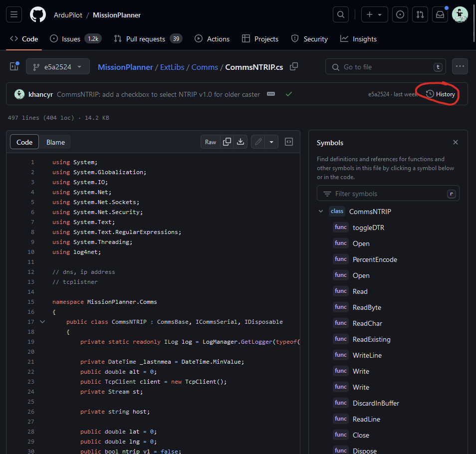Copy file path with copy icon

point(294,66)
